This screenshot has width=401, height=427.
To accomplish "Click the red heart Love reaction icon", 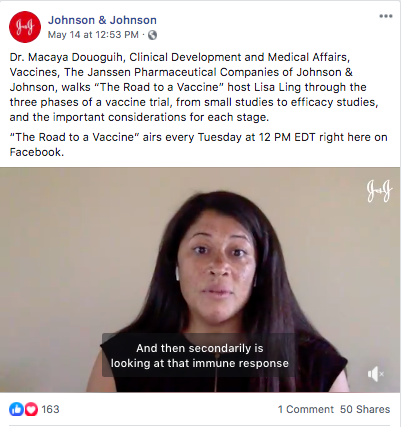I will click(31, 409).
